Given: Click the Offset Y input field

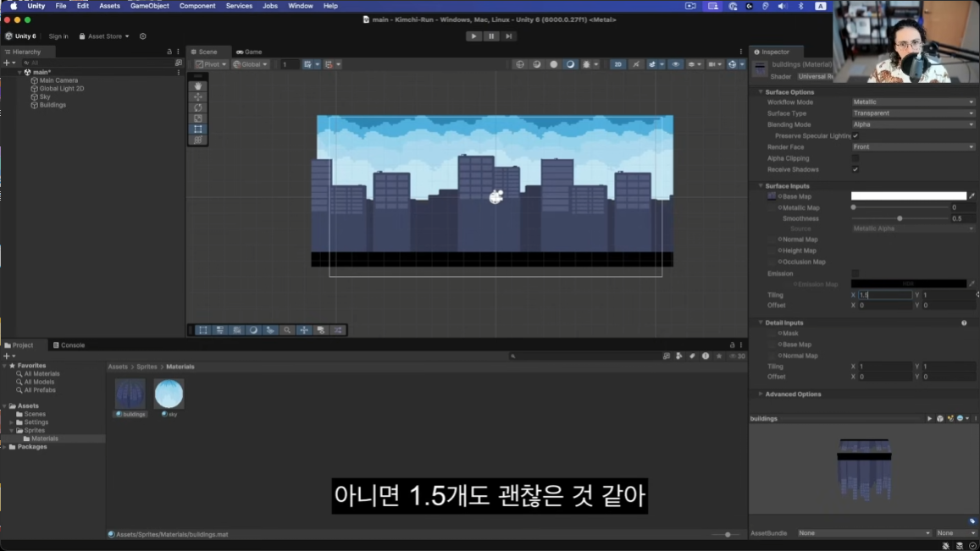Looking at the screenshot, I should coord(949,306).
